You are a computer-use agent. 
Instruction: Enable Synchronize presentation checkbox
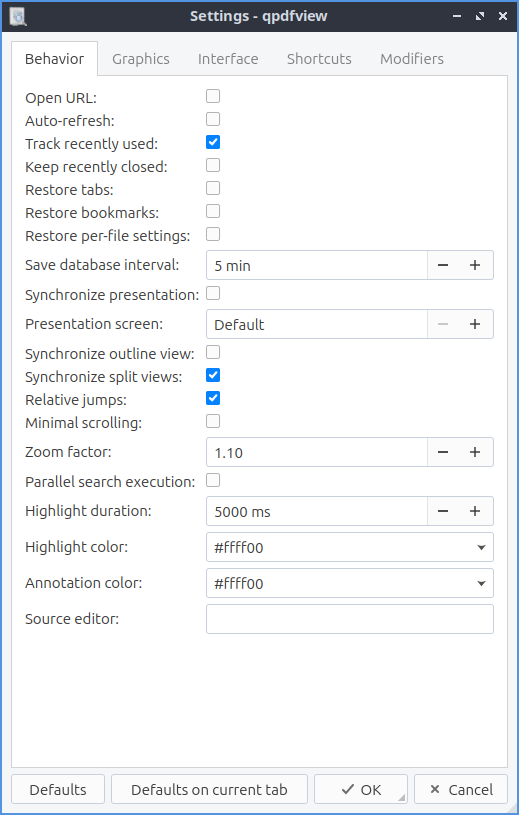(213, 294)
